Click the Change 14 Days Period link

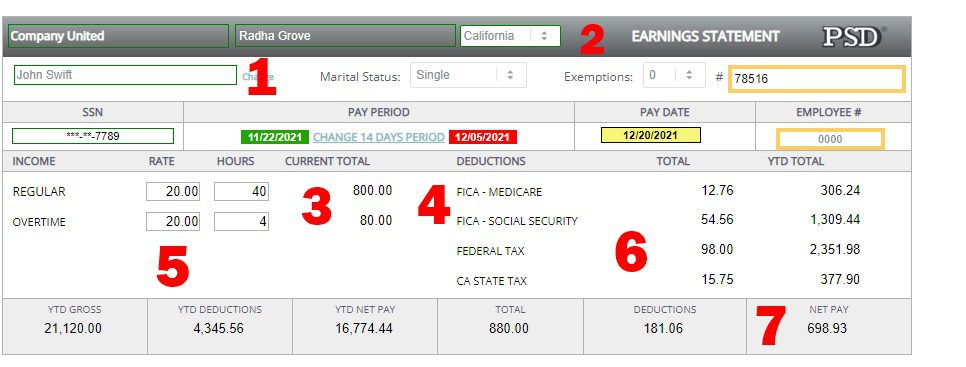pyautogui.click(x=379, y=137)
